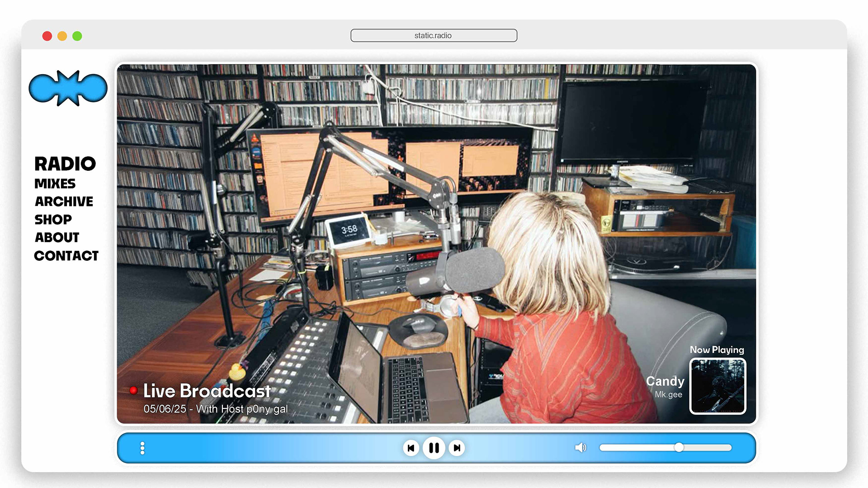Click the 'Mk.gee' artist name
Screen dimensions: 868x488
coord(668,394)
